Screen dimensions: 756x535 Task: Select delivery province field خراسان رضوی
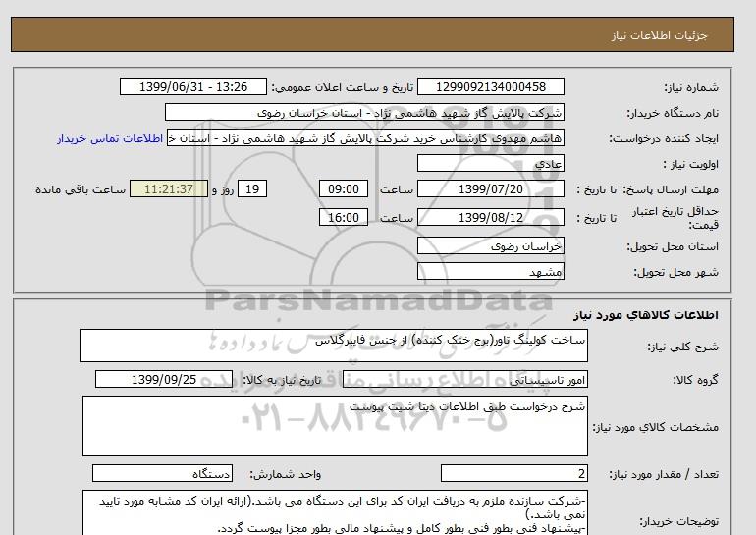click(x=490, y=245)
